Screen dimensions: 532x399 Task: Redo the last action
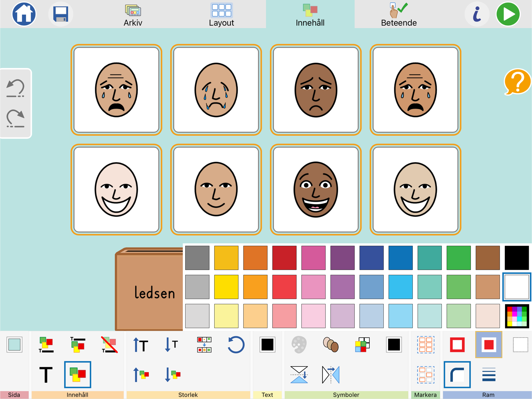coord(15,118)
